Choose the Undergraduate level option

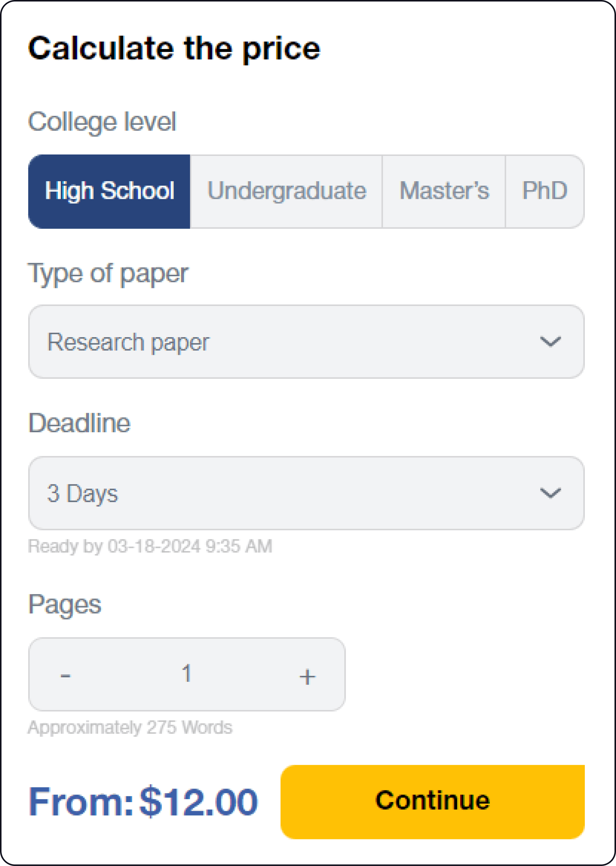(286, 191)
